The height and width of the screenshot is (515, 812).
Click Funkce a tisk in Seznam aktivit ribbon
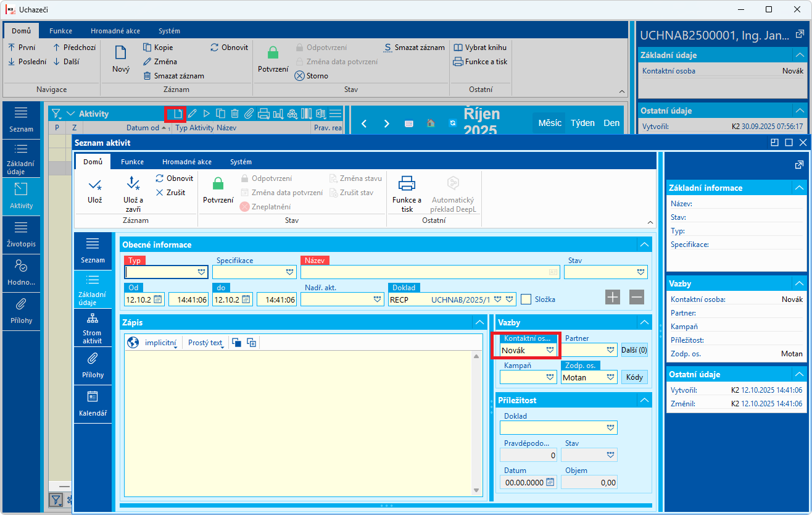click(407, 194)
